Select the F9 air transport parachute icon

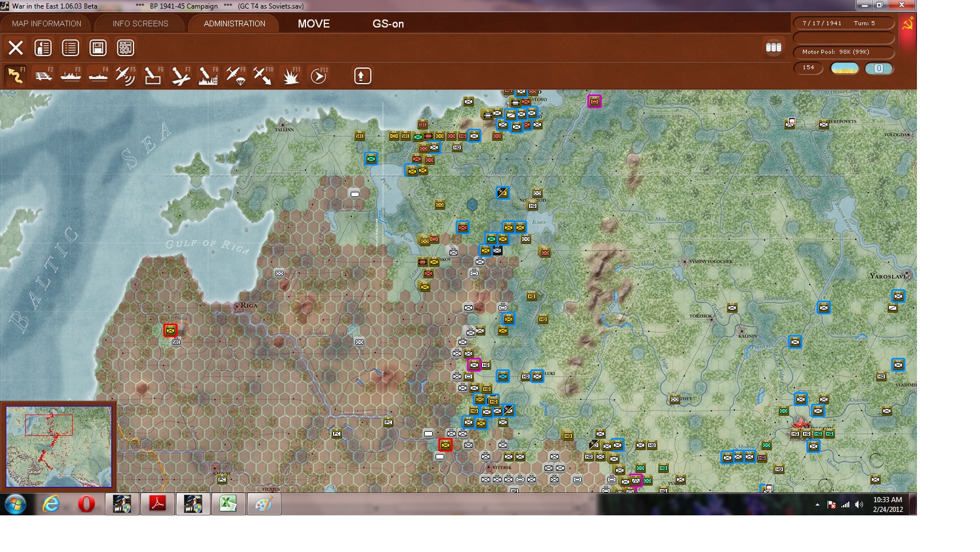pos(236,76)
